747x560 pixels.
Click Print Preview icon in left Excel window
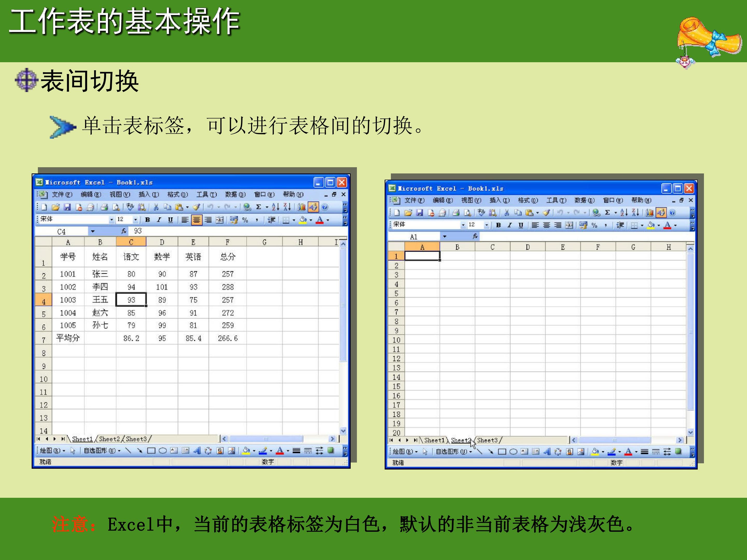coord(116,207)
